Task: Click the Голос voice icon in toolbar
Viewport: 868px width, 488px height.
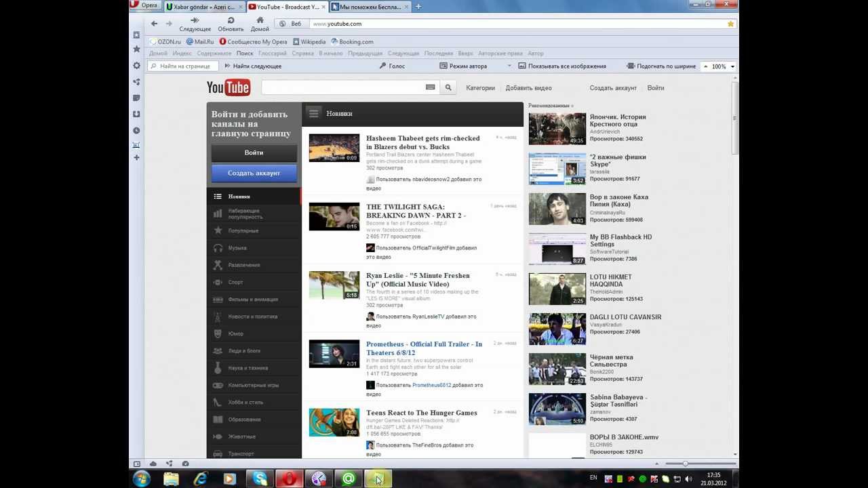Action: pyautogui.click(x=382, y=66)
